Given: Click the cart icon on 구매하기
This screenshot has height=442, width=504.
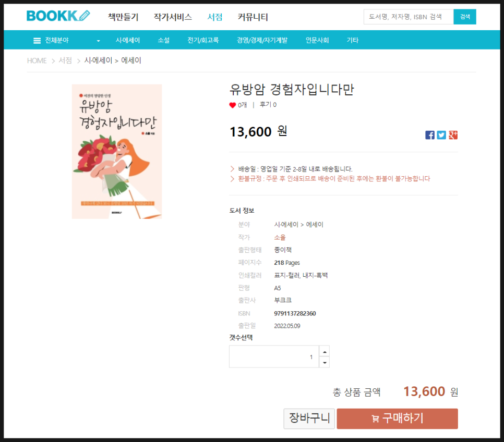Looking at the screenshot, I should (375, 419).
